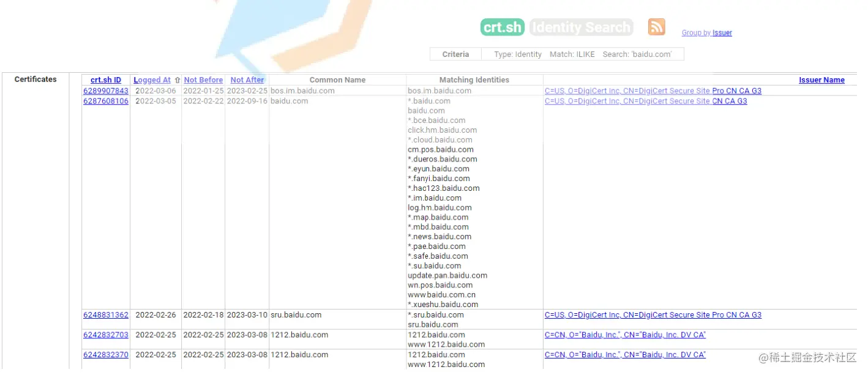Click the Common Name column header
The height and width of the screenshot is (375, 868).
coord(337,80)
